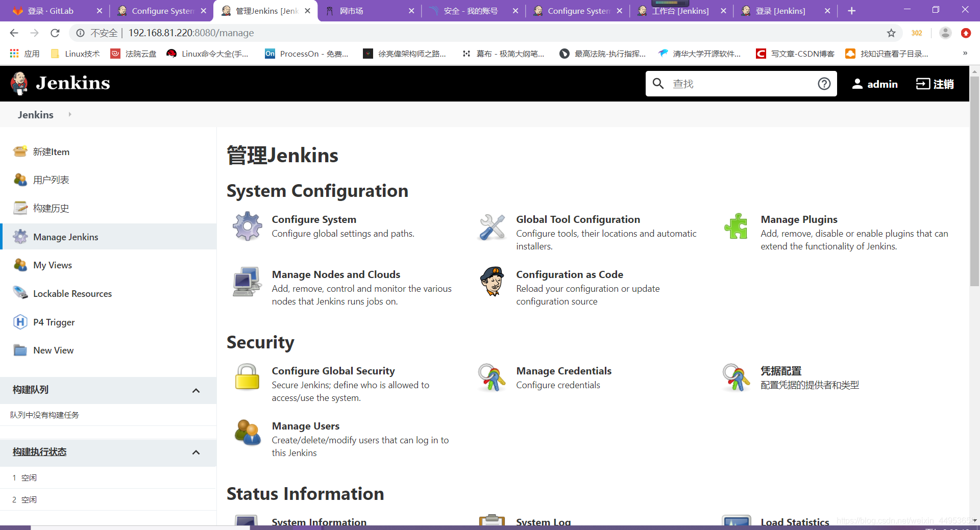
Task: Open the 构建执行状态 heading link
Action: coord(40,452)
